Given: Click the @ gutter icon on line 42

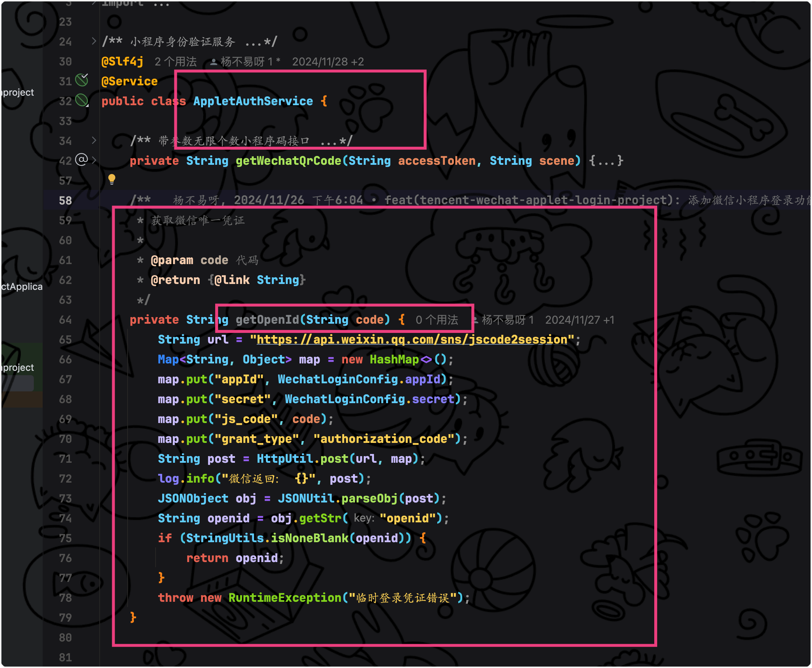Looking at the screenshot, I should [81, 159].
